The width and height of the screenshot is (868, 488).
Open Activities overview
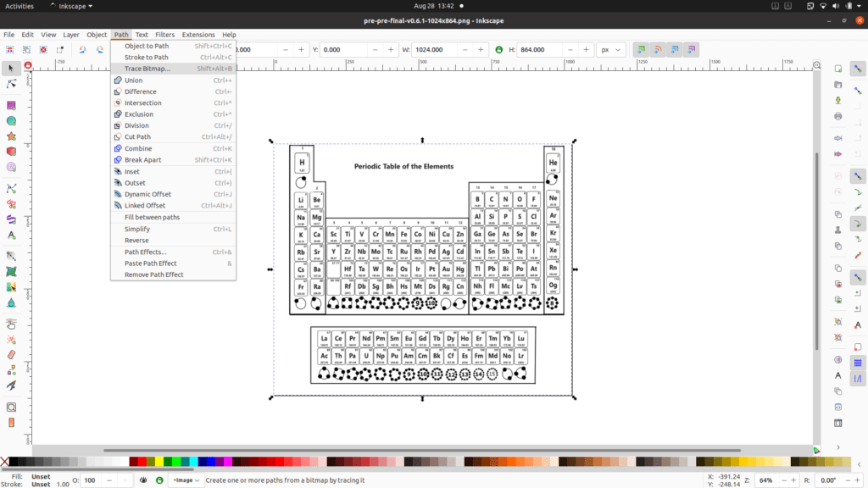coord(19,6)
